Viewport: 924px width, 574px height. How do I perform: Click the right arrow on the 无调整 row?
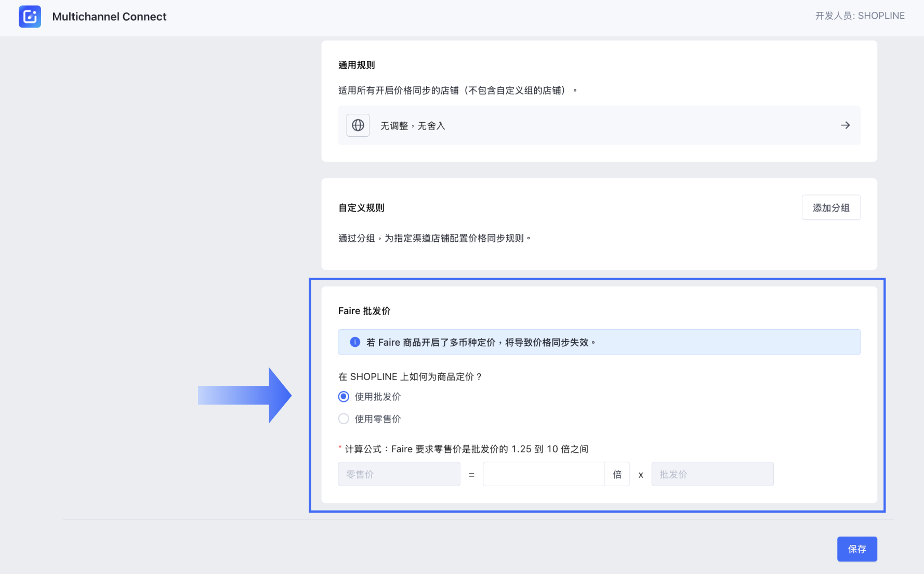(845, 125)
